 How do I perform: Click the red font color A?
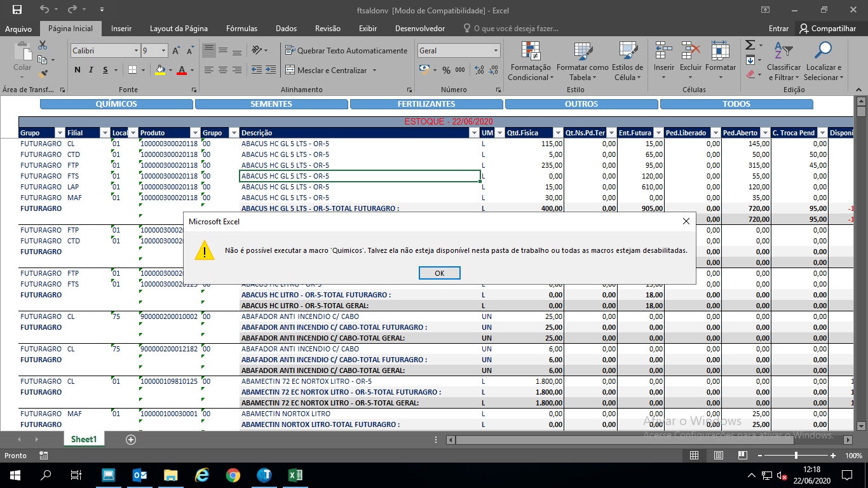click(x=182, y=70)
